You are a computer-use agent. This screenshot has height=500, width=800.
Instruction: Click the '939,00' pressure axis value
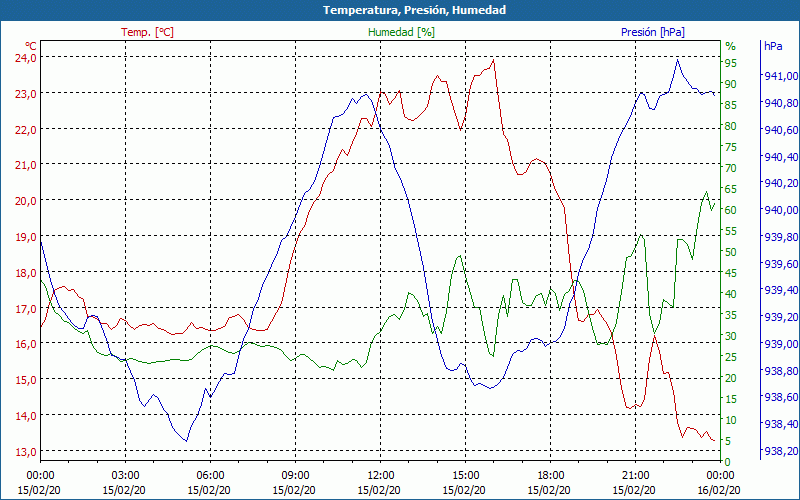781,344
